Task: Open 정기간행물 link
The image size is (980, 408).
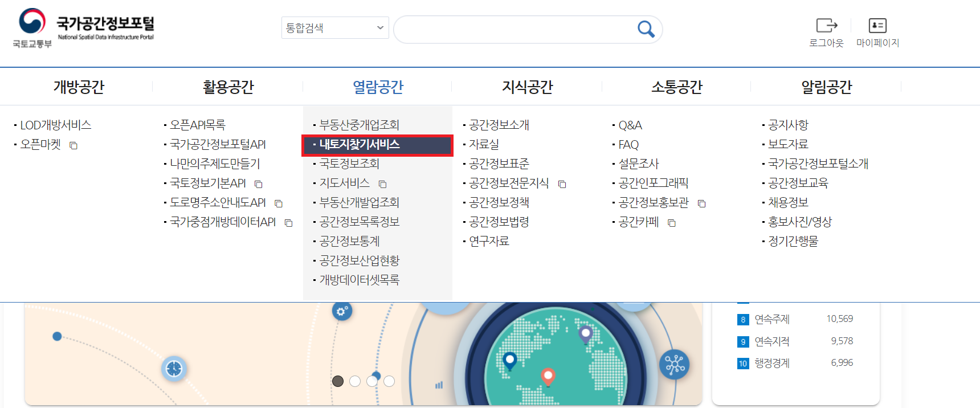Action: coord(793,241)
